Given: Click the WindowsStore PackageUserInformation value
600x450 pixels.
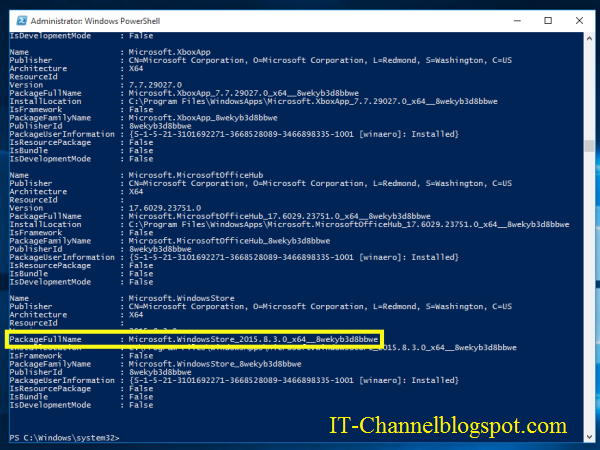Looking at the screenshot, I should [294, 380].
